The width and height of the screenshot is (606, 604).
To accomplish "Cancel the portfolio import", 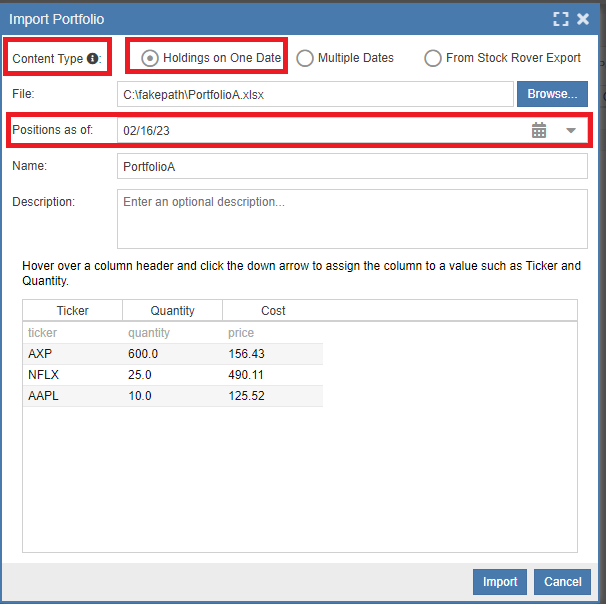I will (x=562, y=582).
